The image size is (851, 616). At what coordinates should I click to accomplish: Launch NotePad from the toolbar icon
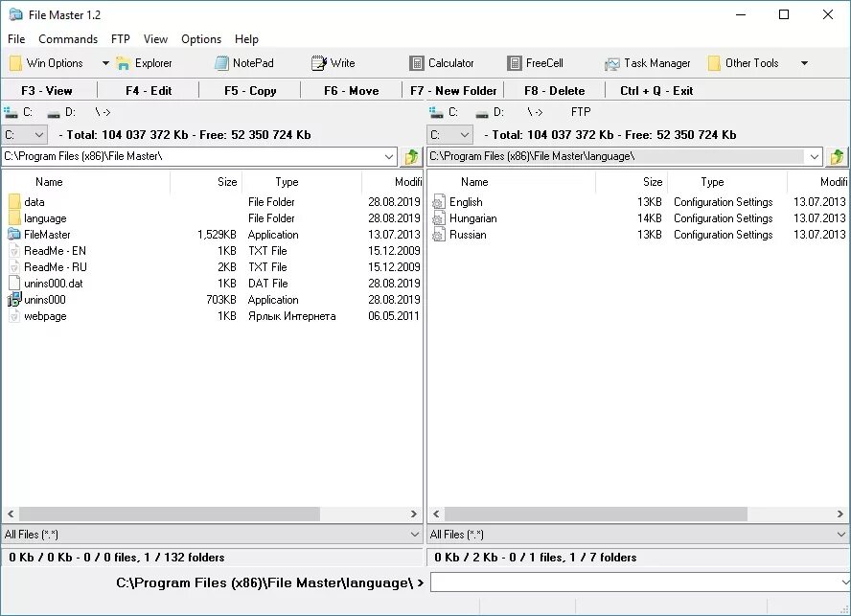click(221, 63)
